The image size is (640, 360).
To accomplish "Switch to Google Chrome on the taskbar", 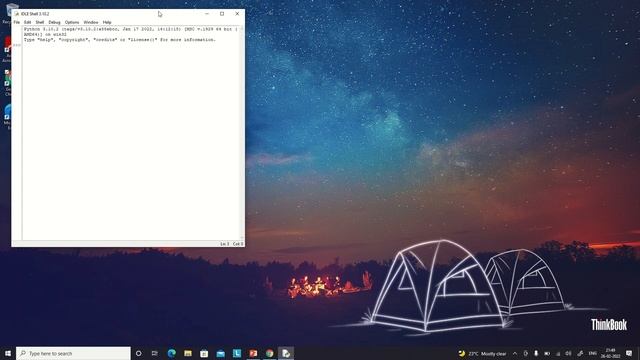I will [269, 353].
